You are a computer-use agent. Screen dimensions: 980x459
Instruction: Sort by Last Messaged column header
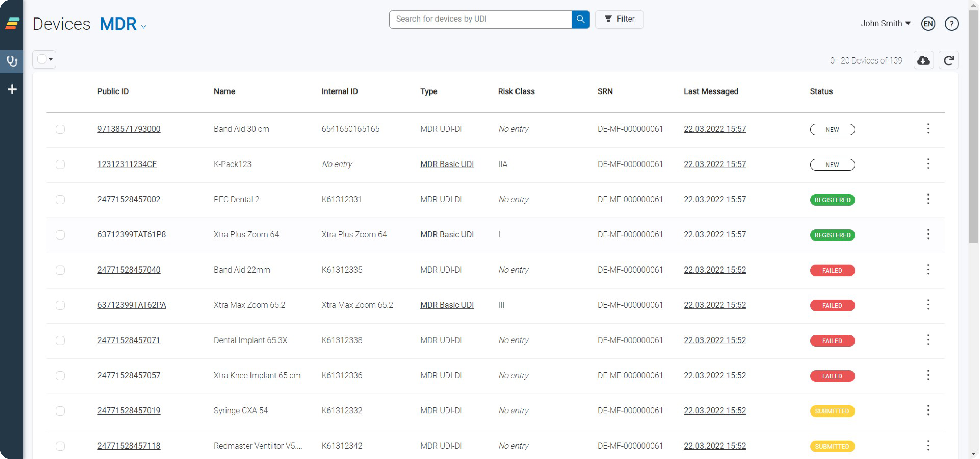(x=711, y=91)
